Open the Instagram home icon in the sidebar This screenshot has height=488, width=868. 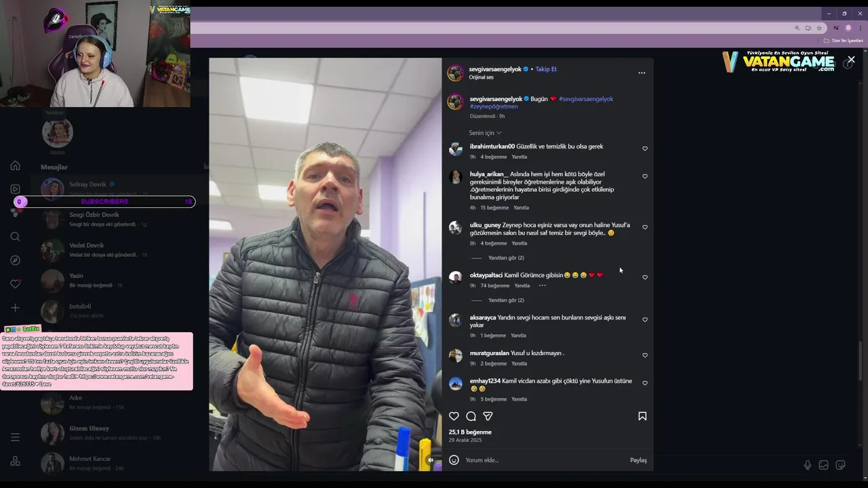pos(15,165)
